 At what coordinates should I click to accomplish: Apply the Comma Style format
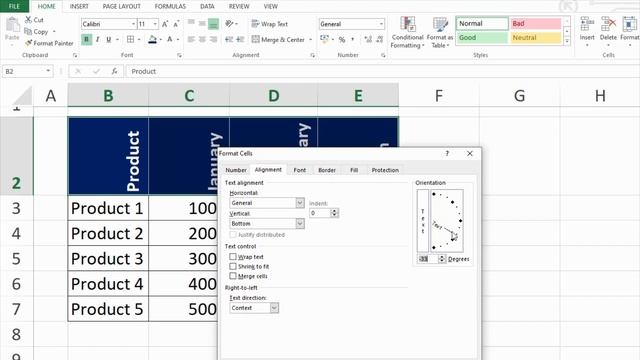(x=353, y=39)
